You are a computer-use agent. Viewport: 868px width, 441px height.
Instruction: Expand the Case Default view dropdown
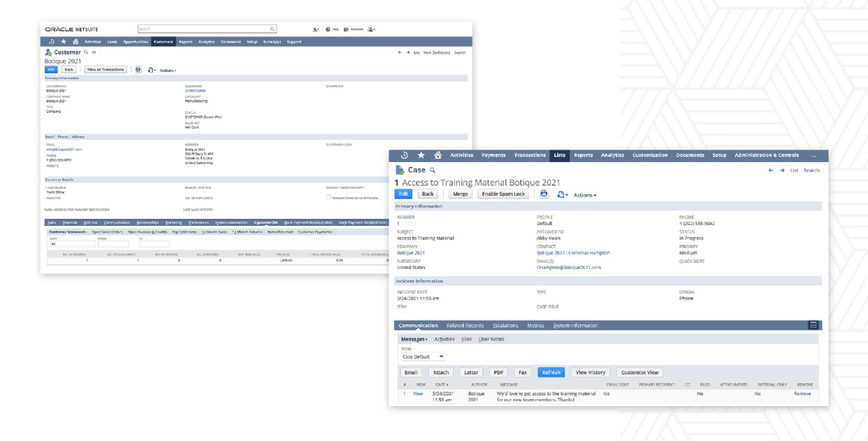(x=441, y=356)
